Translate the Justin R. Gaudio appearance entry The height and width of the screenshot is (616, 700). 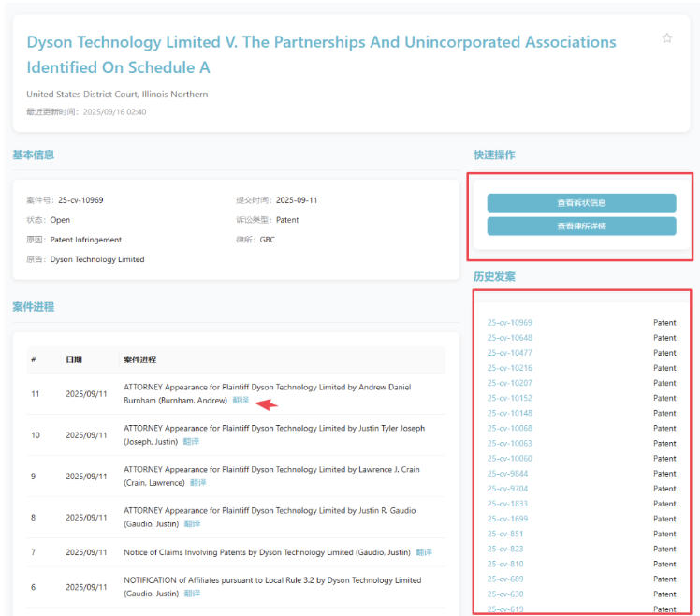coord(191,523)
